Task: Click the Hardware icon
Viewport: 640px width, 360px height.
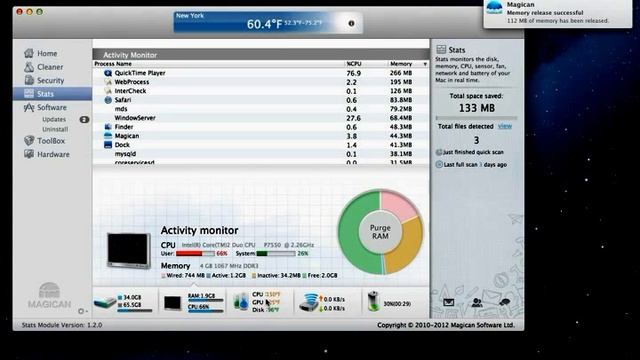Action: click(x=29, y=154)
